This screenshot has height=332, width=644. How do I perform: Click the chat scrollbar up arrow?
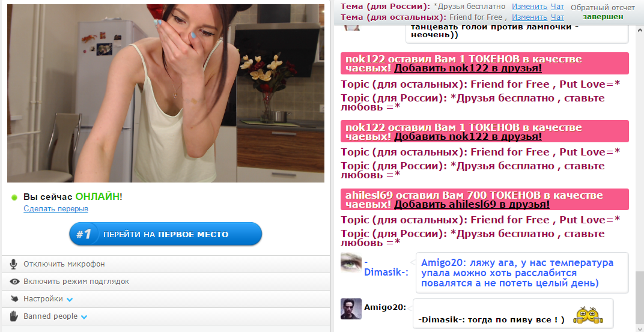point(640,31)
